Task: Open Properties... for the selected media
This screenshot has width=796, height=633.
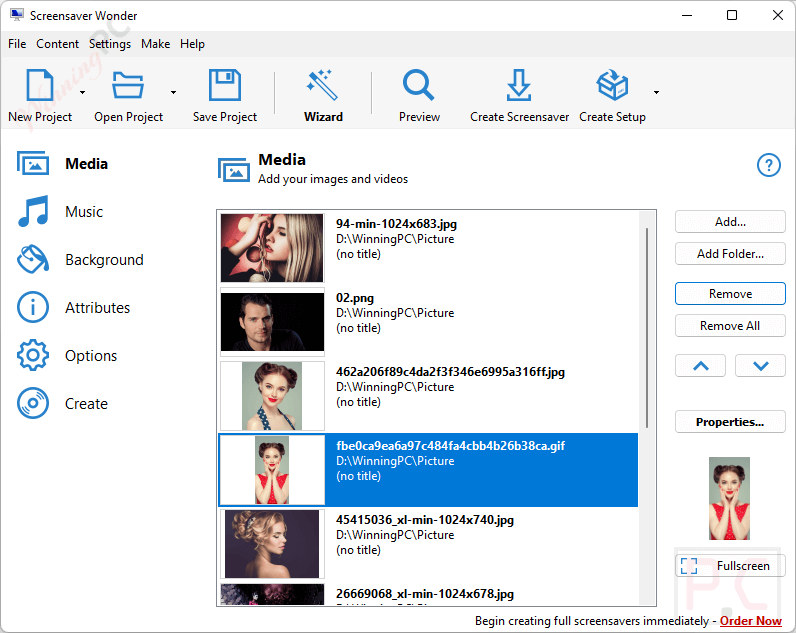Action: [x=730, y=422]
